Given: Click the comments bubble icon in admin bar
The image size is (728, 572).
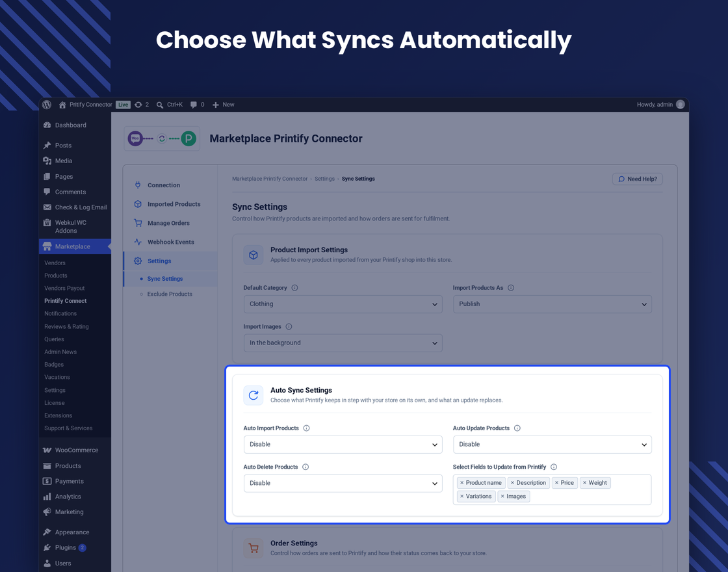Looking at the screenshot, I should coord(194,105).
